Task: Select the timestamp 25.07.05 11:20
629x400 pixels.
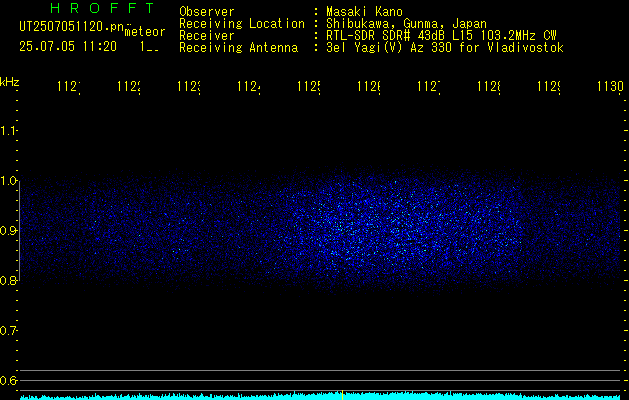Action: click(x=68, y=47)
